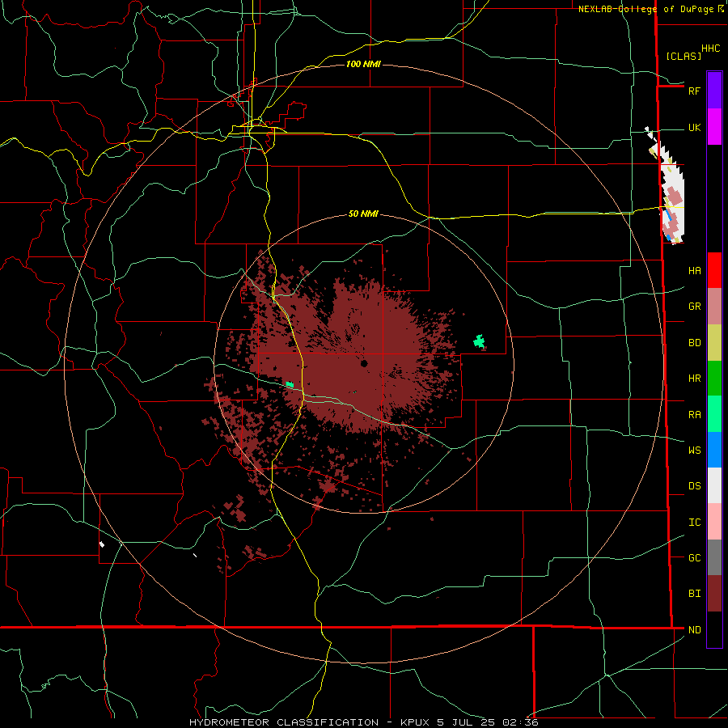The width and height of the screenshot is (728, 728).
Task: Select the dusty pink GR legend swatch
Action: click(x=714, y=307)
